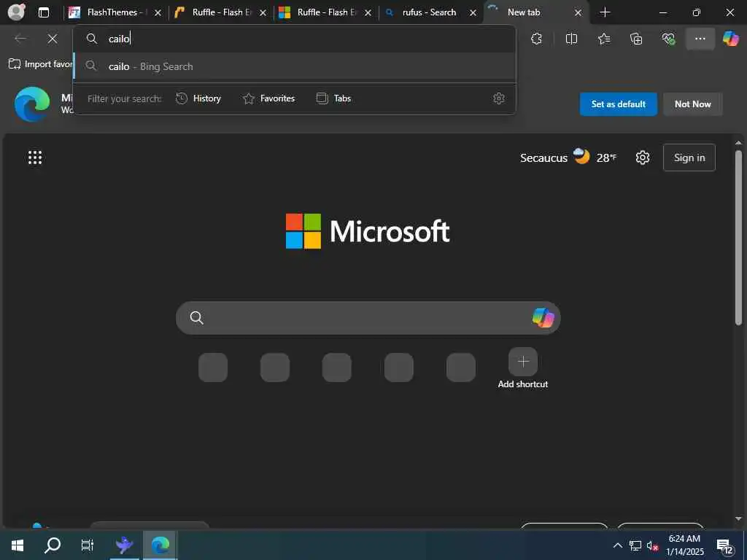Screen dimensions: 747x560
Task: Open the clock showing 6:24 AM
Action: tap(684, 545)
